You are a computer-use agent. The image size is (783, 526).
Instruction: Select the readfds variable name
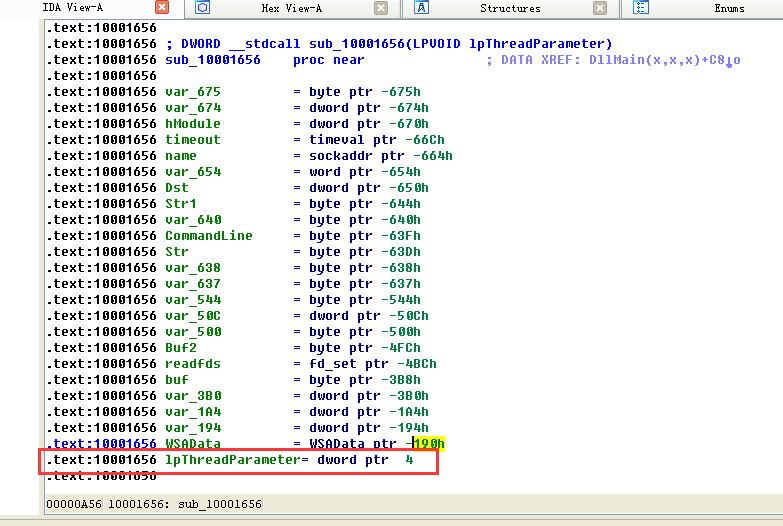point(193,364)
